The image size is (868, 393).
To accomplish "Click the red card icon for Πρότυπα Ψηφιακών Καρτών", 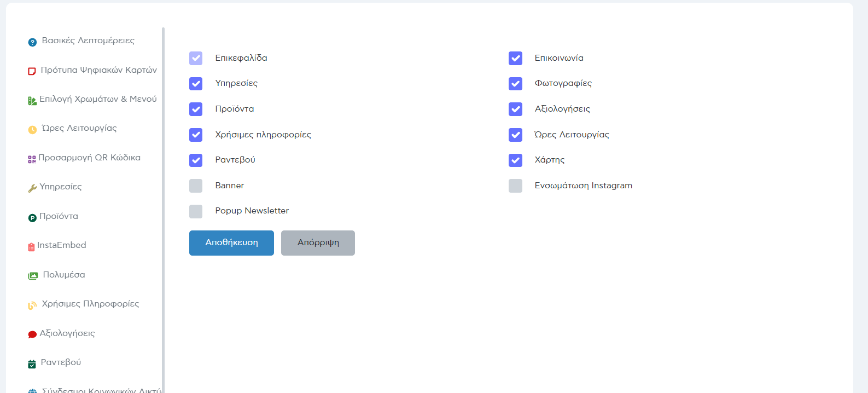I will click(x=32, y=71).
